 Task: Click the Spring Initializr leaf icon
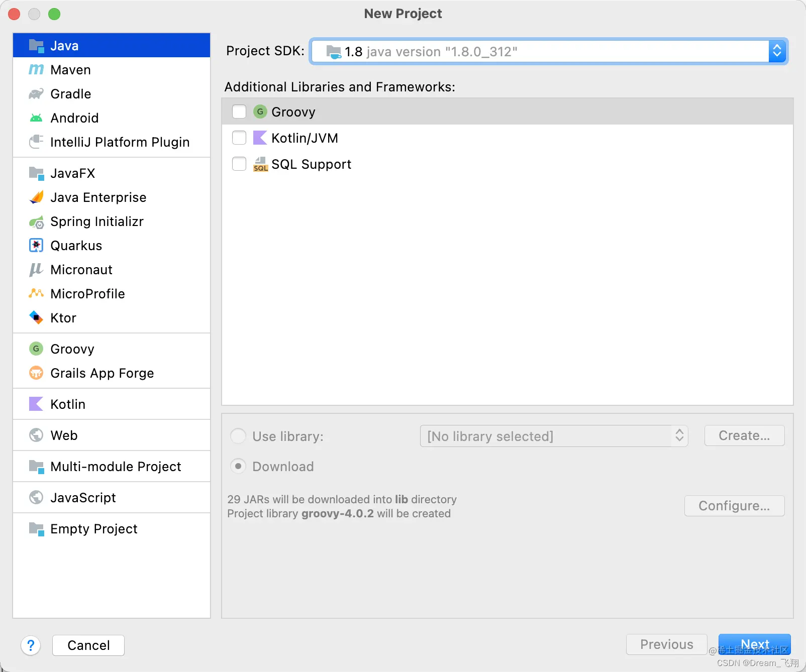tap(36, 221)
